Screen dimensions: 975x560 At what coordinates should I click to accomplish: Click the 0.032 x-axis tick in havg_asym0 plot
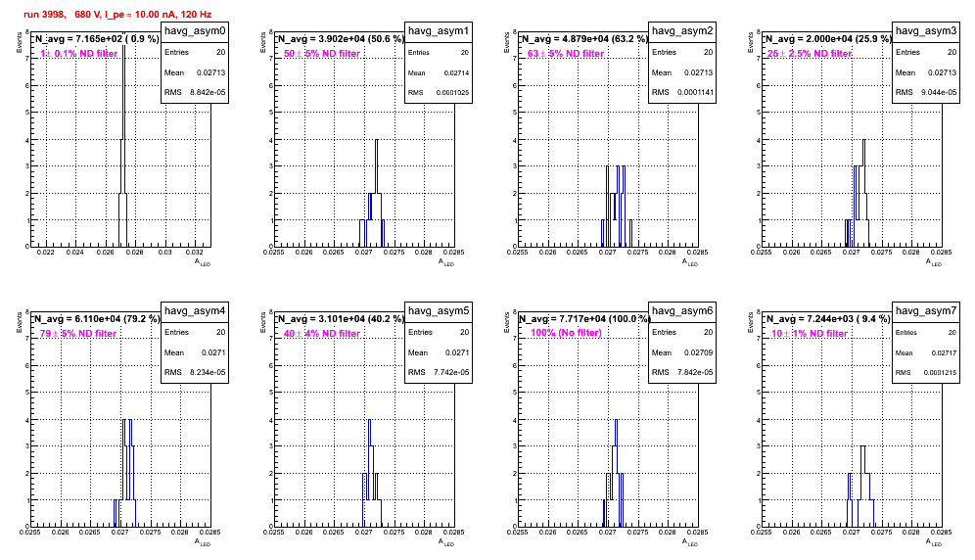point(195,253)
